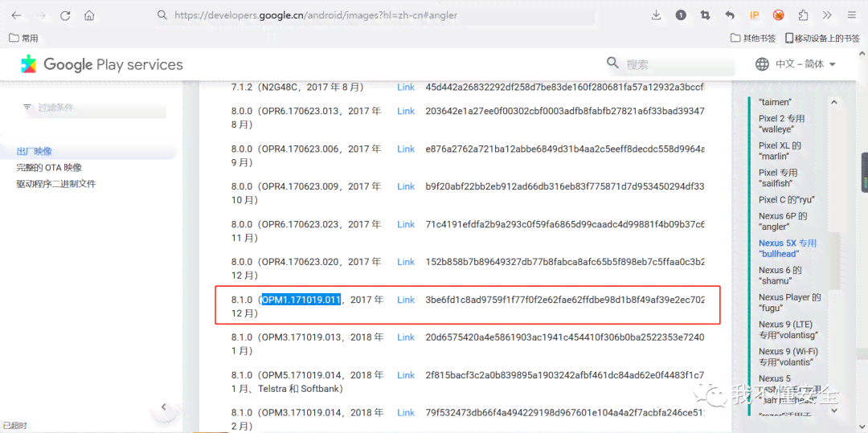Select 出厂映像 in left navigation
The width and height of the screenshot is (868, 433).
[35, 152]
